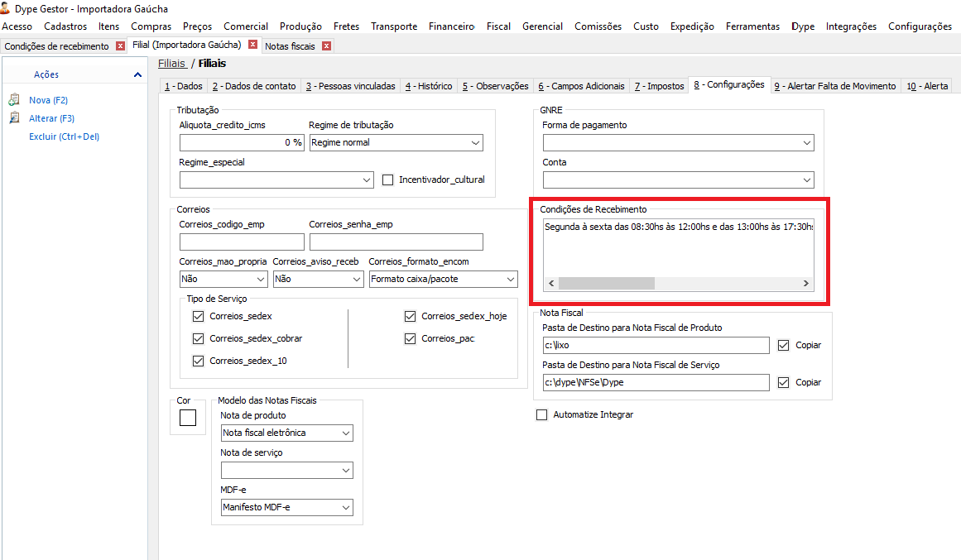Open the Integrações menu
Viewport: 961px width, 560px height.
coord(851,26)
